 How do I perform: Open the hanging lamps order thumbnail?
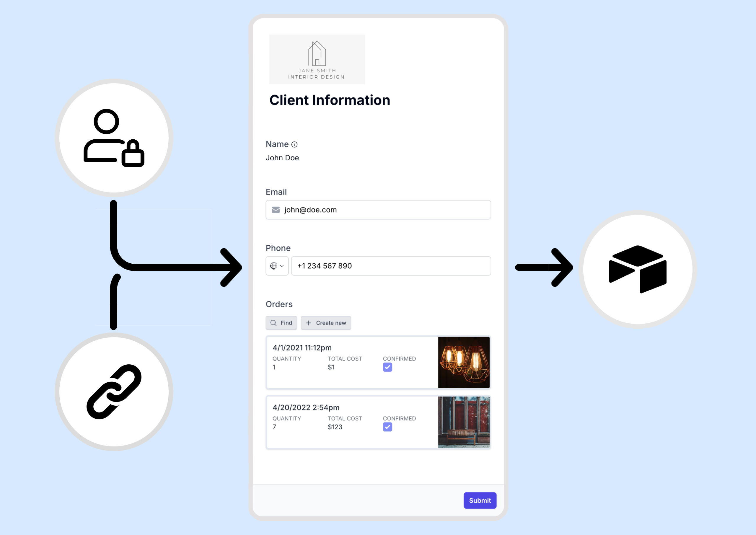tap(463, 362)
